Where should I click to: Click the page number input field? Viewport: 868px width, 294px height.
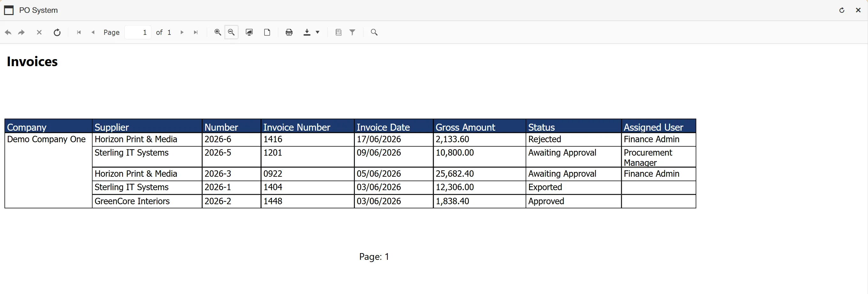[x=138, y=32]
